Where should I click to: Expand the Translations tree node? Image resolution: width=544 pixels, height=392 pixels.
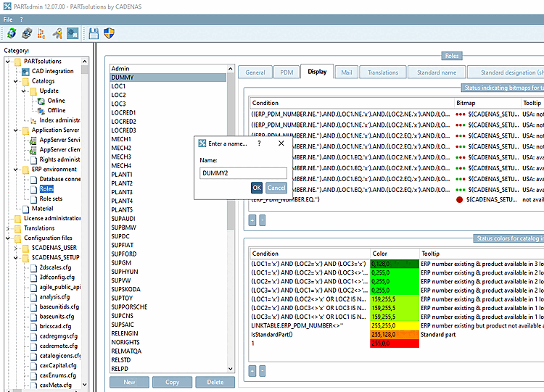pos(8,228)
